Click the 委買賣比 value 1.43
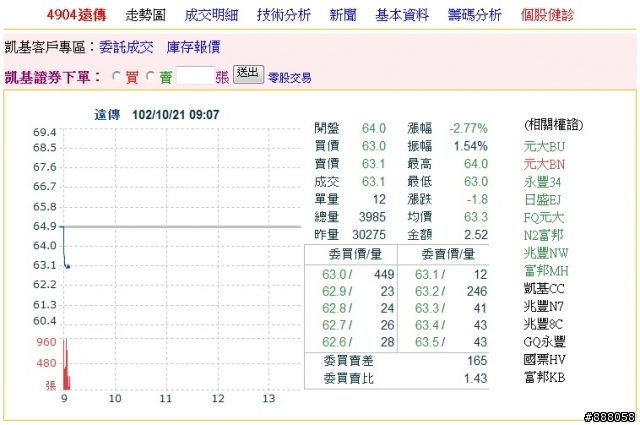The width and height of the screenshot is (640, 425). pos(476,378)
